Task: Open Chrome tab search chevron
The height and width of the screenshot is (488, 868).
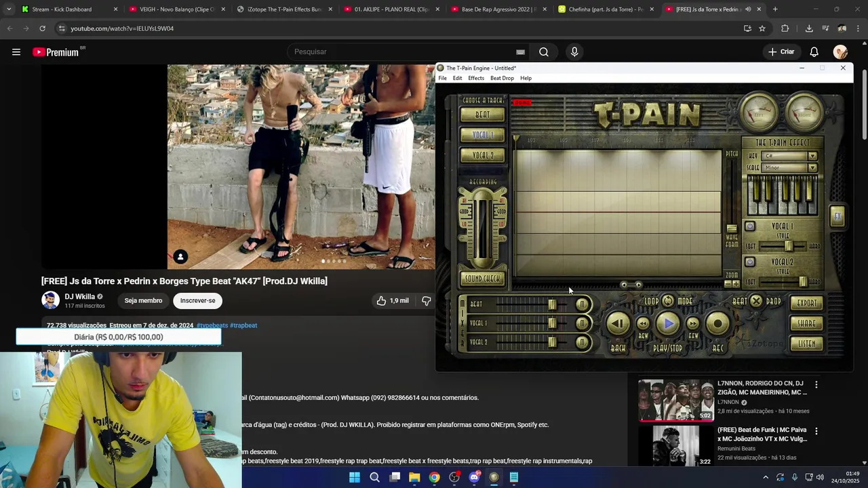Action: pyautogui.click(x=8, y=9)
